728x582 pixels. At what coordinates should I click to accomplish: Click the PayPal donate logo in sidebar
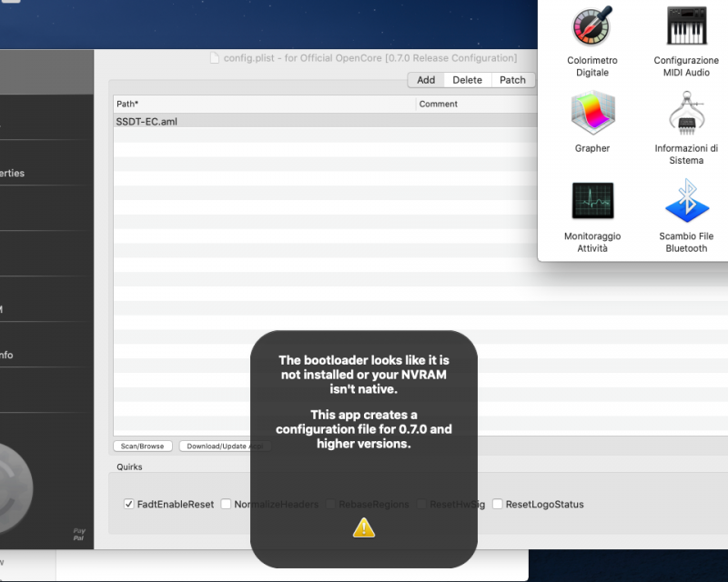(x=79, y=534)
